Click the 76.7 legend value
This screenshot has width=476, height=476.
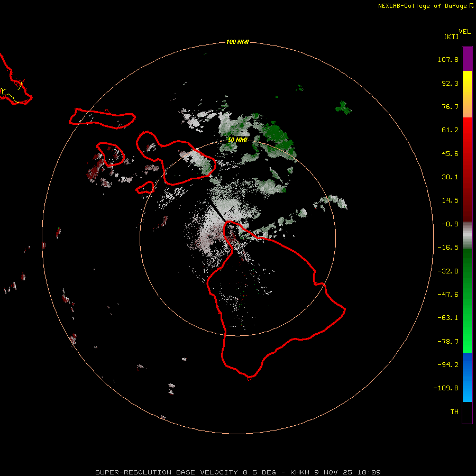pyautogui.click(x=450, y=106)
